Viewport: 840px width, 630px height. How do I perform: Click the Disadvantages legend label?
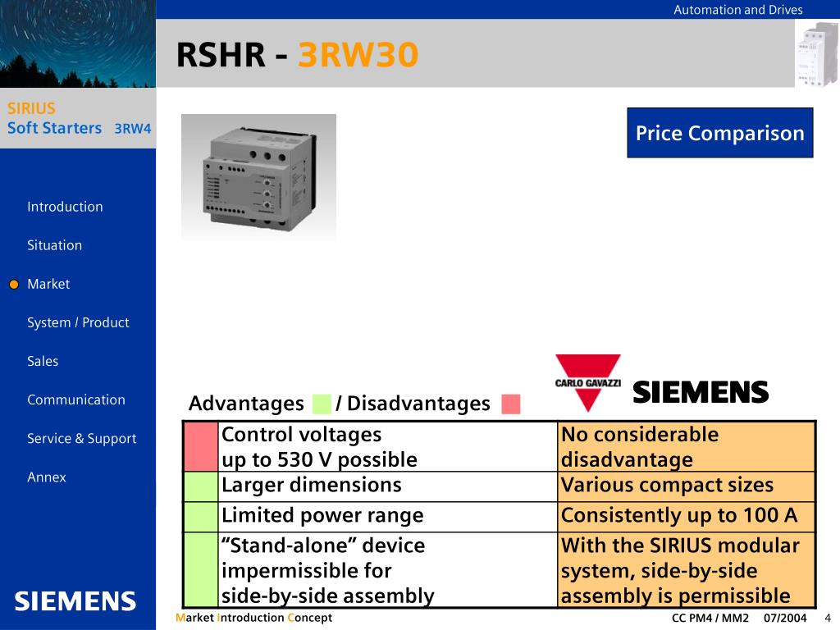(418, 404)
